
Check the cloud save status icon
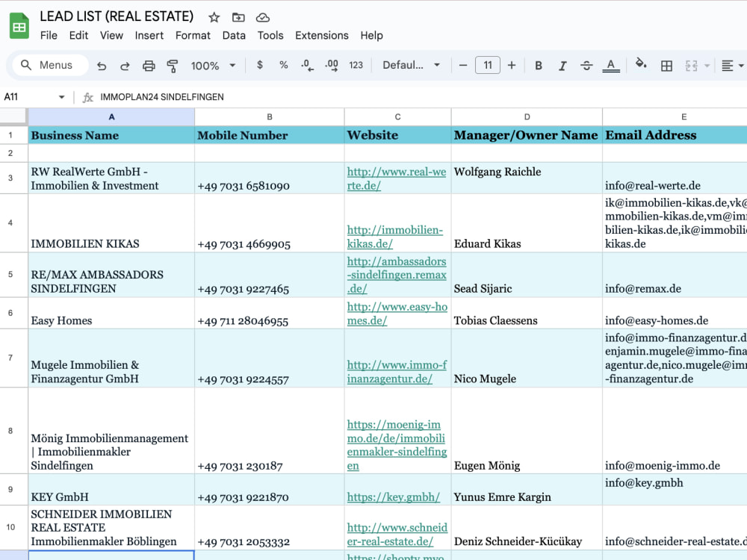(262, 18)
